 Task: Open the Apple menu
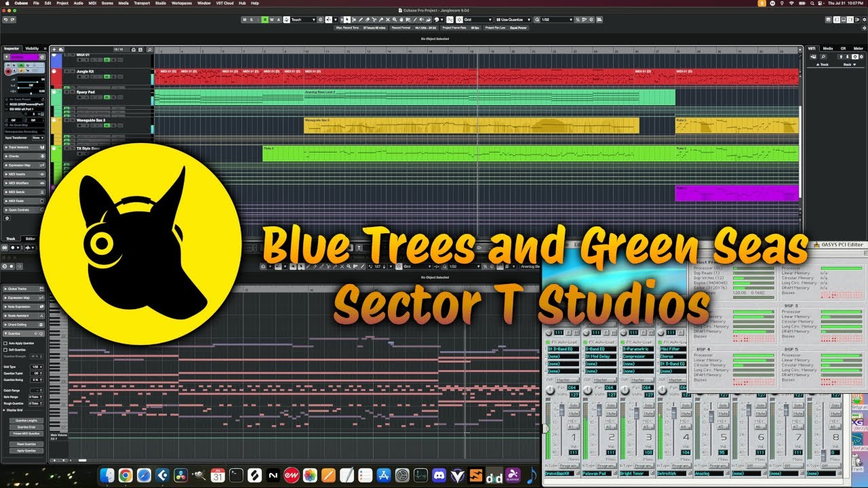click(7, 3)
